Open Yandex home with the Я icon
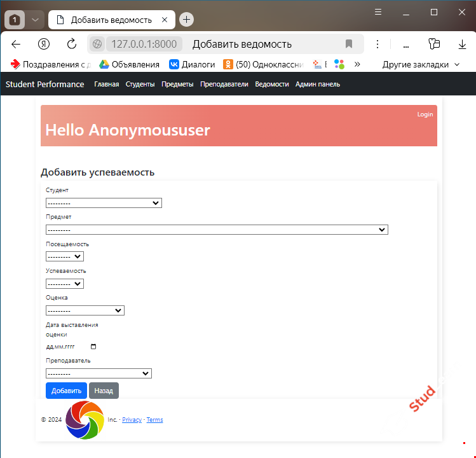The image size is (476, 458). (x=44, y=45)
